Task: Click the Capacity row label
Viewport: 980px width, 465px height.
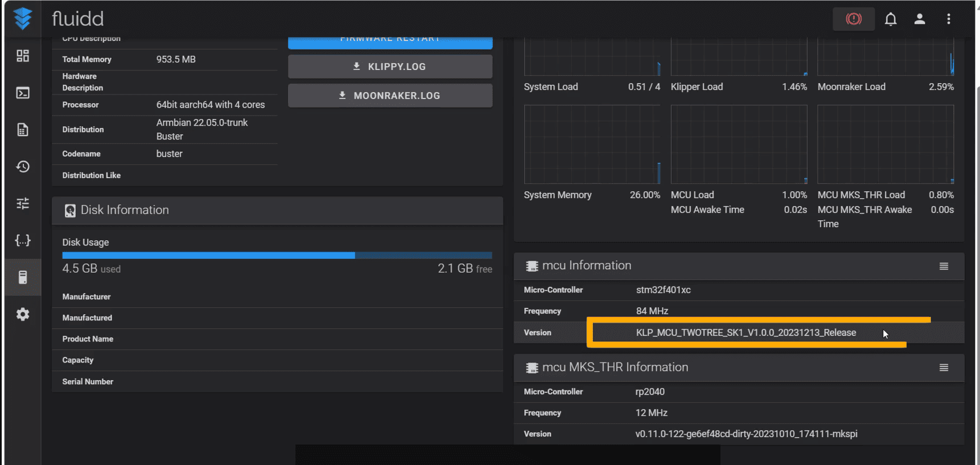Action: (x=77, y=360)
